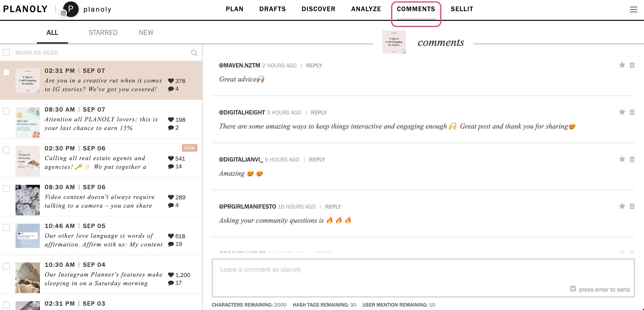Select checkbox for 02:31 PM Sep 03 post
The width and height of the screenshot is (644, 310).
pyautogui.click(x=6, y=305)
